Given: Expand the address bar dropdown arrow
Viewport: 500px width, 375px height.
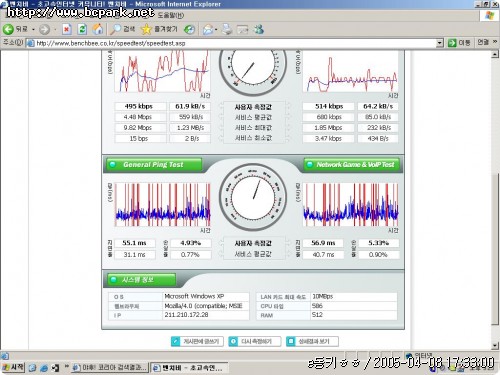Looking at the screenshot, I should (440, 43).
